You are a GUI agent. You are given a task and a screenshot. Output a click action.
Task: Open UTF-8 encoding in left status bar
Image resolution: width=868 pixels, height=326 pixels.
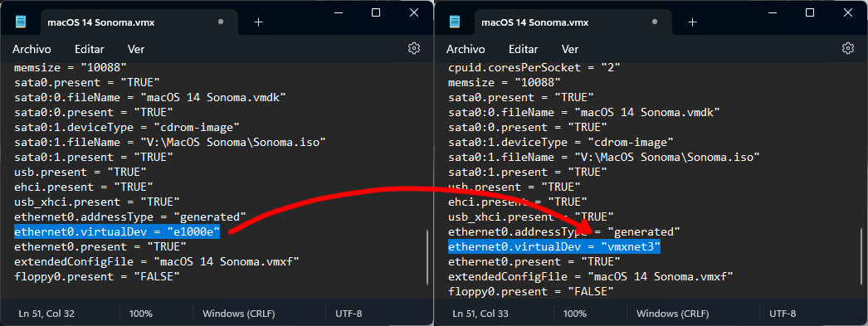point(349,314)
